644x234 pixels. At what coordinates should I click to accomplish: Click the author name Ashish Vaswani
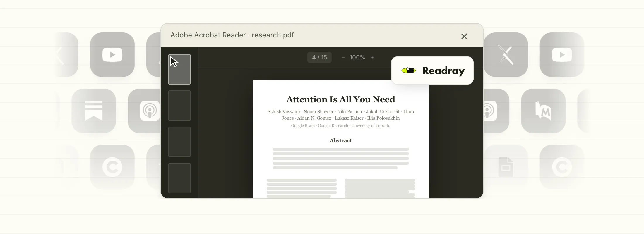284,112
